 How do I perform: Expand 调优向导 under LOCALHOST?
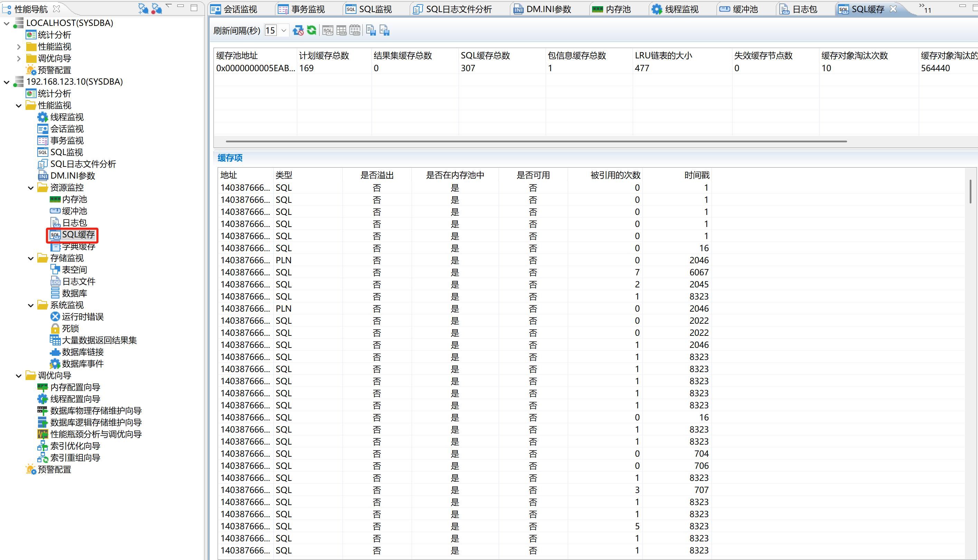(x=19, y=58)
